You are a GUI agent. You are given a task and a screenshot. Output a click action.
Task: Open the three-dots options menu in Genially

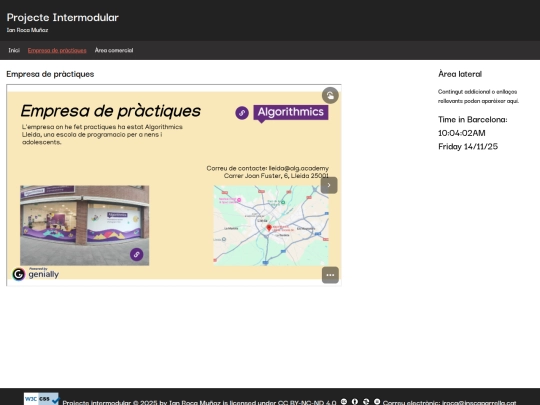pyautogui.click(x=330, y=275)
